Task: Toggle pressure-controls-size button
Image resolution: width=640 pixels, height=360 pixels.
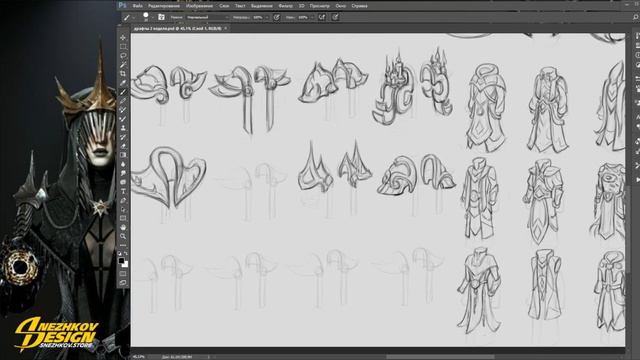Action: (x=335, y=17)
